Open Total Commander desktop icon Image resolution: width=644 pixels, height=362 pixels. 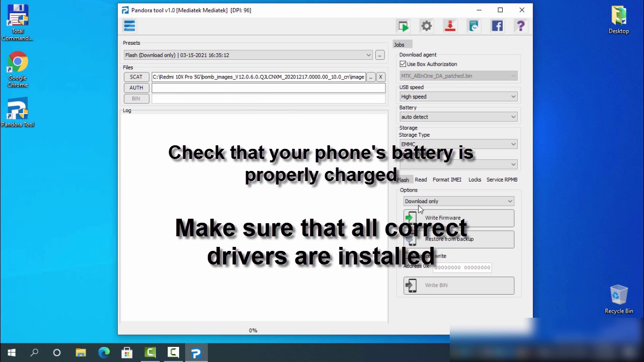(x=18, y=23)
